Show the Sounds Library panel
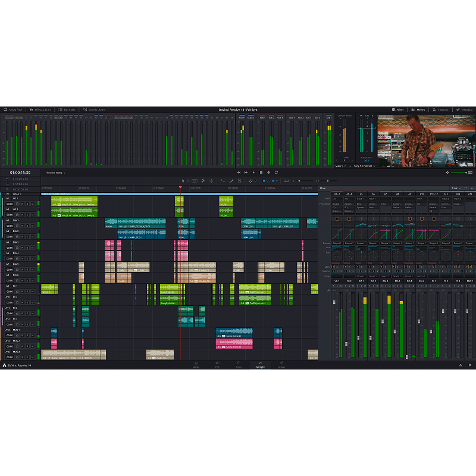Viewport: 476px width, 476px height. click(95, 109)
